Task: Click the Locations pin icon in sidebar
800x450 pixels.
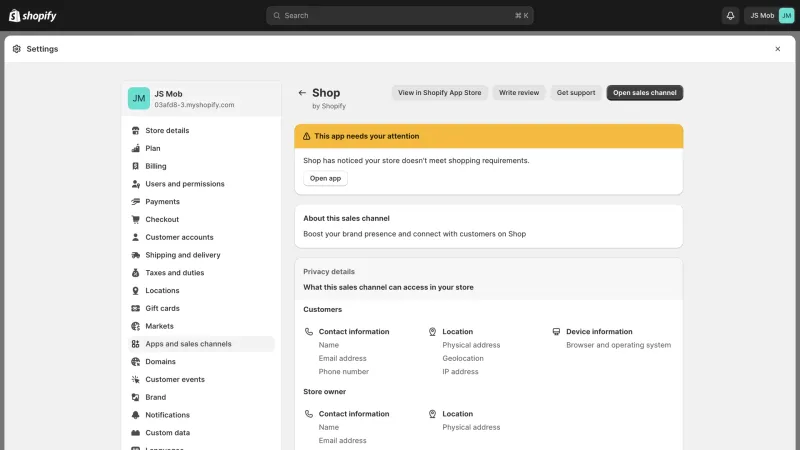Action: [135, 291]
